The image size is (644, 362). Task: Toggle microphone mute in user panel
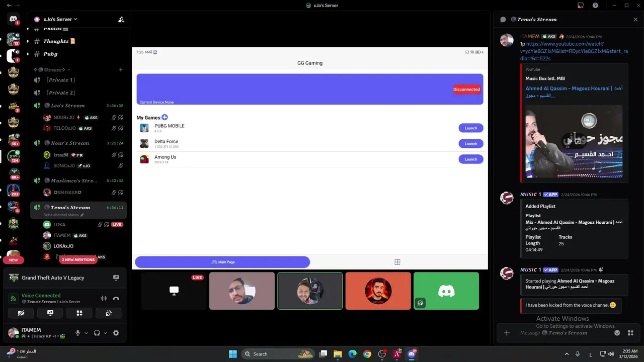(x=77, y=333)
